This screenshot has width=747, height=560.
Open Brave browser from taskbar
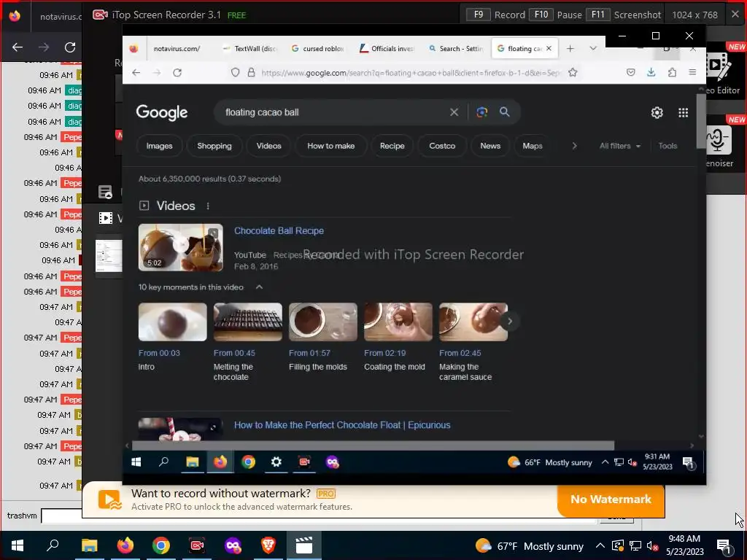tap(268, 545)
